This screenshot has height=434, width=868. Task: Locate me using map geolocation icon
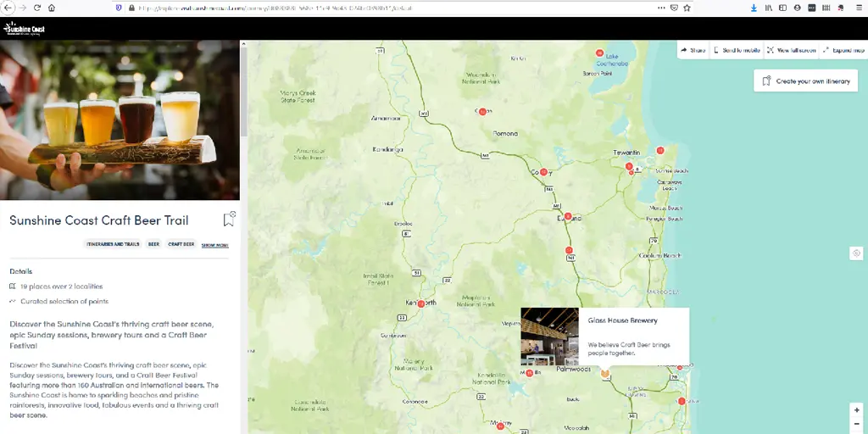856,253
